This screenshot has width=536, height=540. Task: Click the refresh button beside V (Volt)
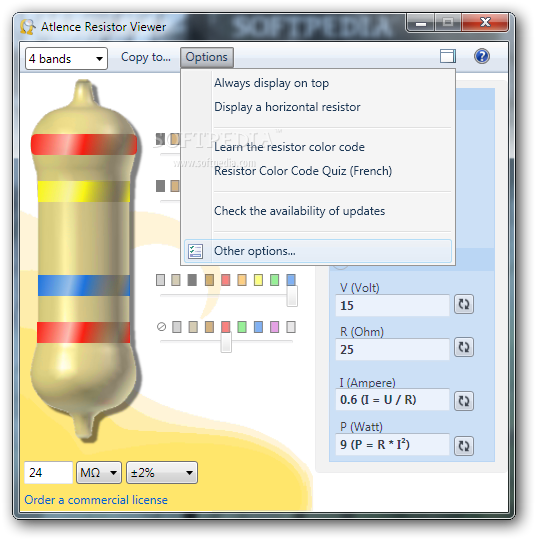464,304
